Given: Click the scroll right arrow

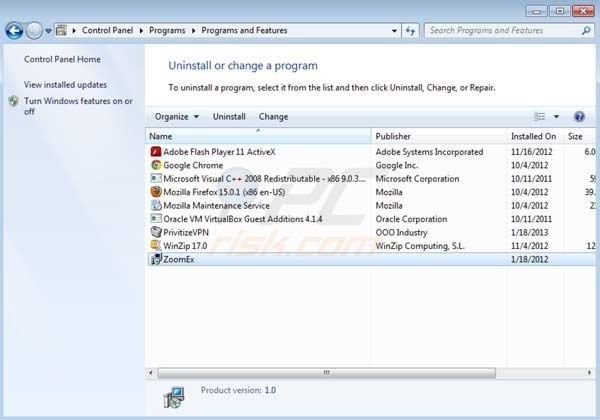Looking at the screenshot, I should coord(590,372).
